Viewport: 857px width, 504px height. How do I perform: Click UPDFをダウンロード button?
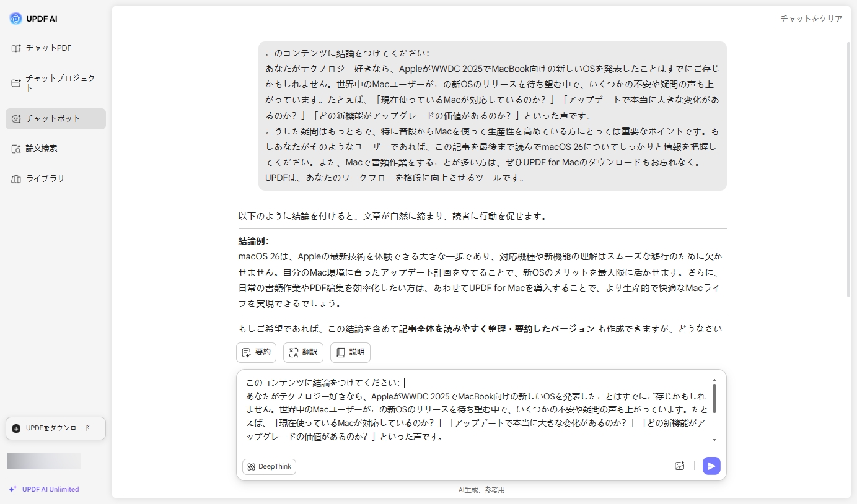pos(56,428)
